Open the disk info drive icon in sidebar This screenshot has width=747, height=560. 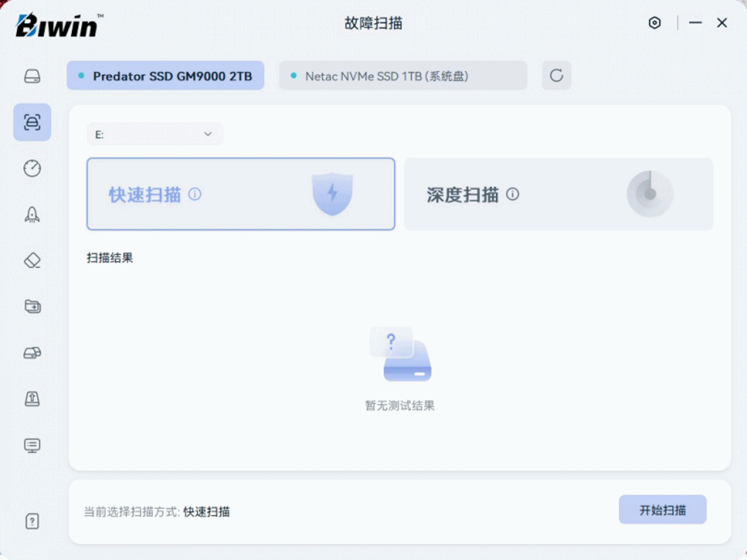(x=32, y=77)
